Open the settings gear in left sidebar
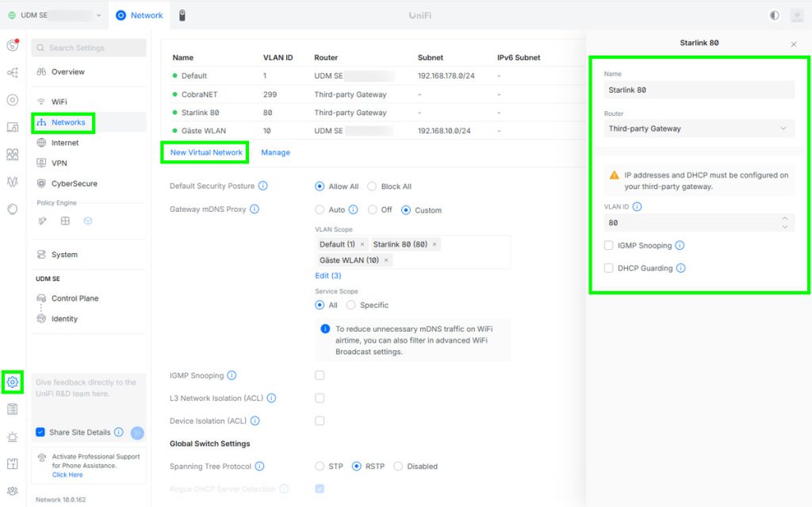This screenshot has height=507, width=812. point(12,382)
